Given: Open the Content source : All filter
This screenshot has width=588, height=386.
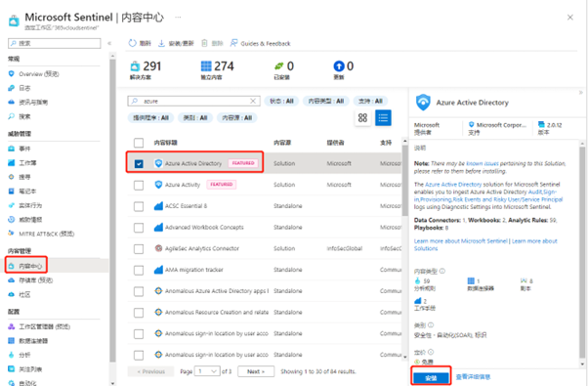Looking at the screenshot, I should point(237,118).
